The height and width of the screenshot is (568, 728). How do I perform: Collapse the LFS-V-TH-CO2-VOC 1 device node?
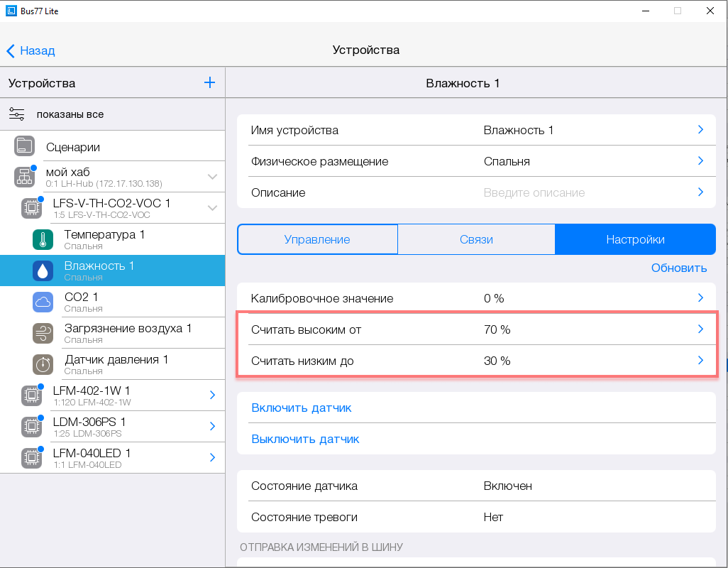(x=212, y=208)
